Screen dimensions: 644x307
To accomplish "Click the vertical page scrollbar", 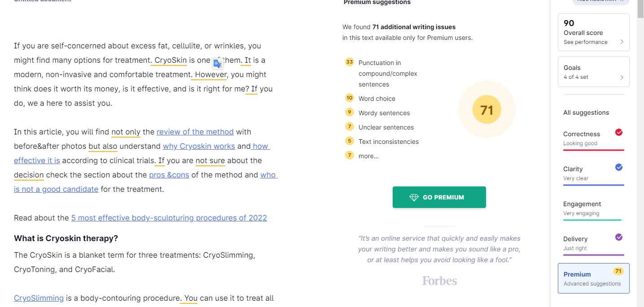I will tap(640, 153).
